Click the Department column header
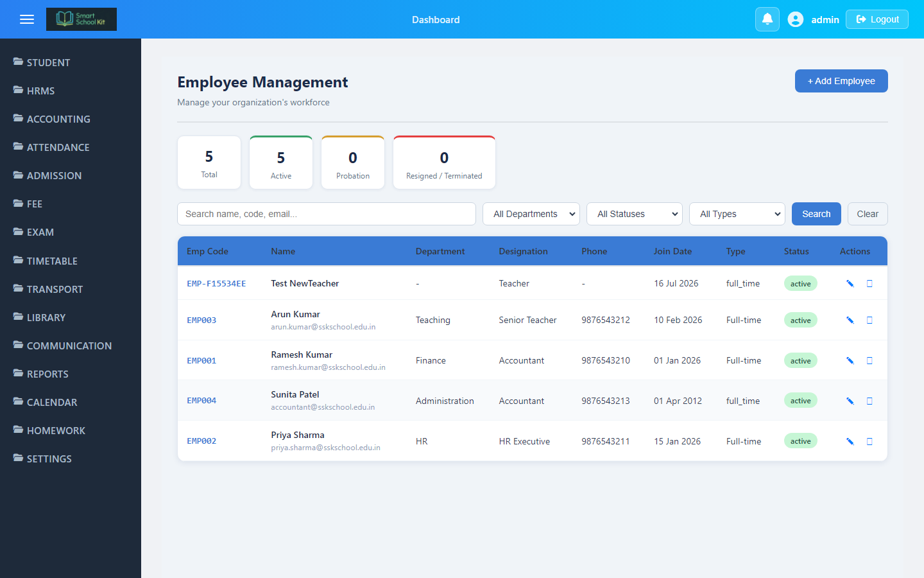Image resolution: width=924 pixels, height=578 pixels. [440, 251]
